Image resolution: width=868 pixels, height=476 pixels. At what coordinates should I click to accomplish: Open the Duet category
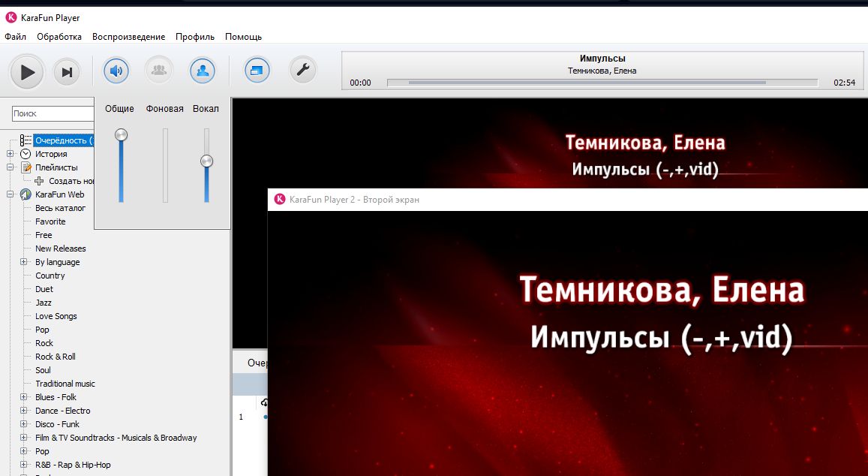(44, 289)
